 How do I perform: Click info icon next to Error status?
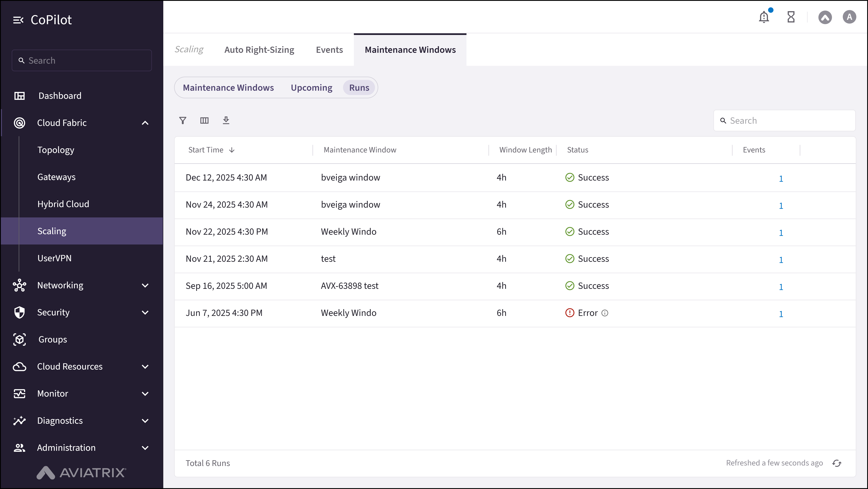pyautogui.click(x=605, y=313)
